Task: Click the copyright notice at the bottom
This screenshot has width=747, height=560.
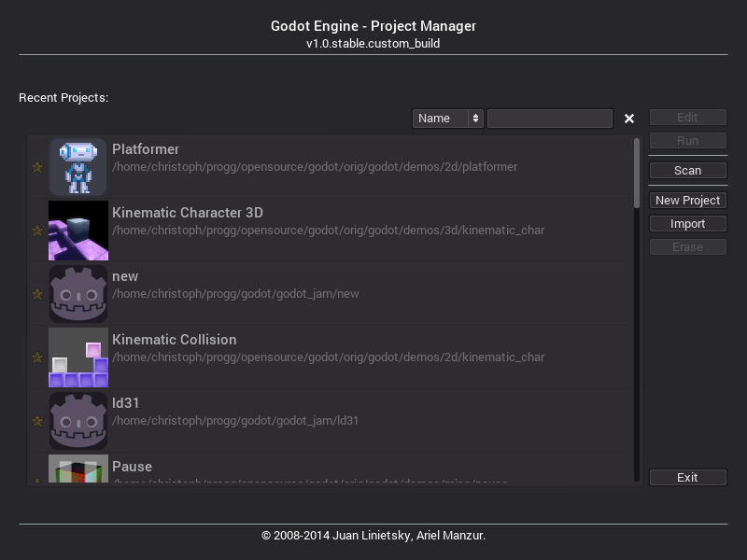Action: [x=373, y=536]
